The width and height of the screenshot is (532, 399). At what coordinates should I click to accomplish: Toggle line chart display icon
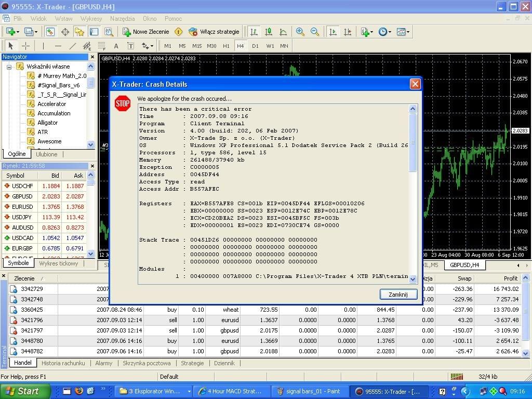[283, 32]
